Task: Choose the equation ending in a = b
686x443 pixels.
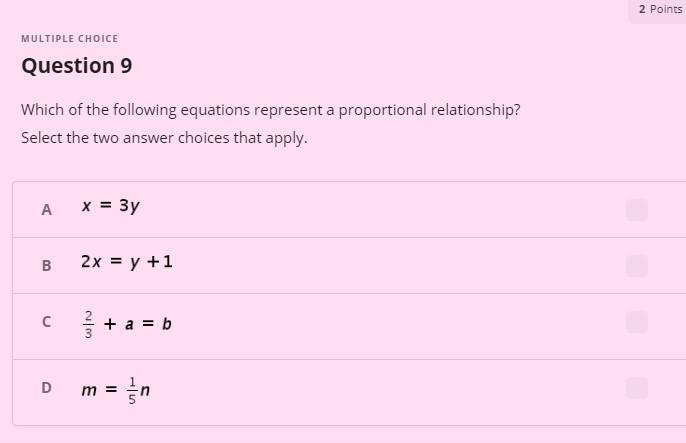Action: (x=127, y=324)
